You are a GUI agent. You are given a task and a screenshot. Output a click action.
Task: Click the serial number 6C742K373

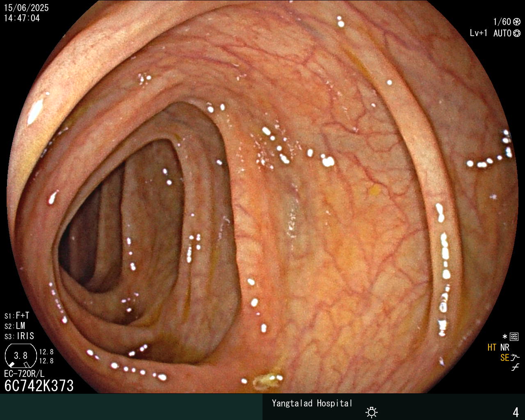click(39, 386)
